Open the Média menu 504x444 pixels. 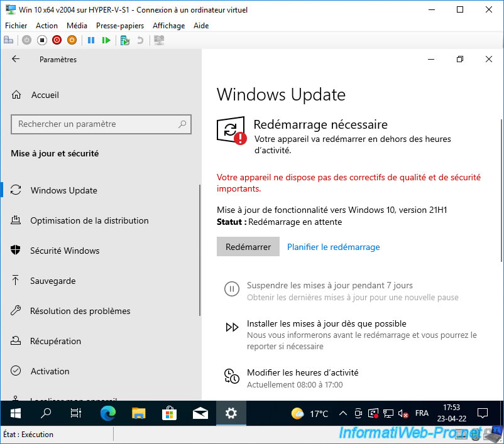[77, 25]
